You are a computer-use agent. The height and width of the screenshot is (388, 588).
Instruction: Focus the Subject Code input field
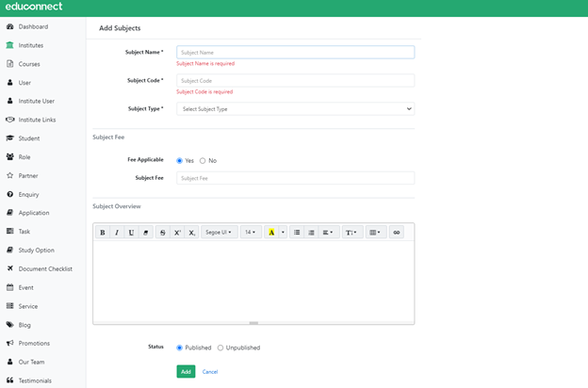[296, 81]
